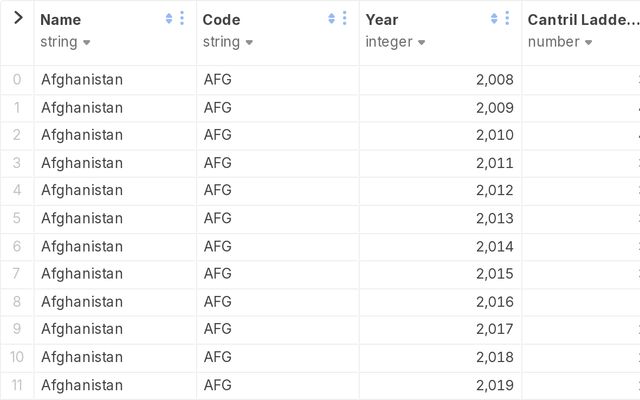640x400 pixels.
Task: Click the AFG code cell in row 5
Action: (217, 218)
